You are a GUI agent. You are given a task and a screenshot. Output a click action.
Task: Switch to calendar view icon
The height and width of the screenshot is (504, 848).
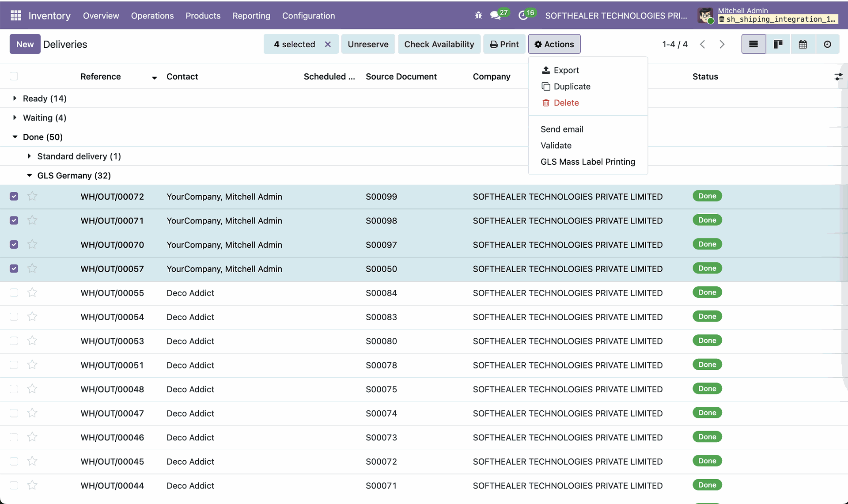pos(803,44)
